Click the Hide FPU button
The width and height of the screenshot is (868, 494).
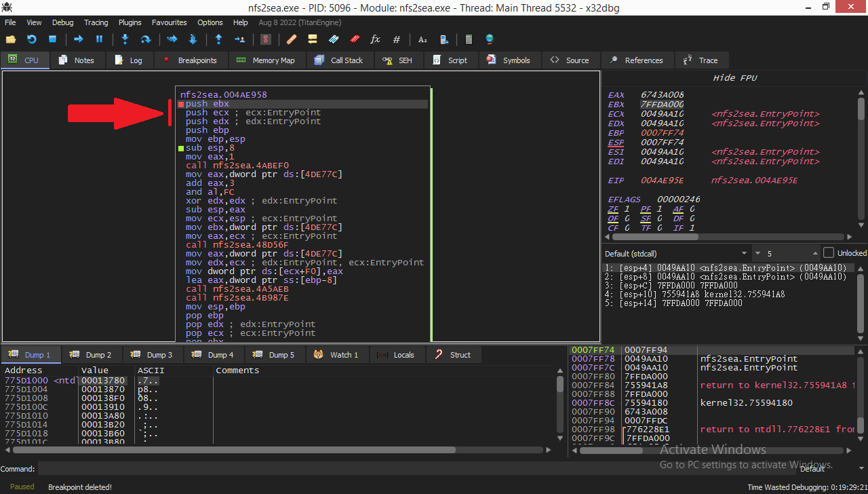734,78
